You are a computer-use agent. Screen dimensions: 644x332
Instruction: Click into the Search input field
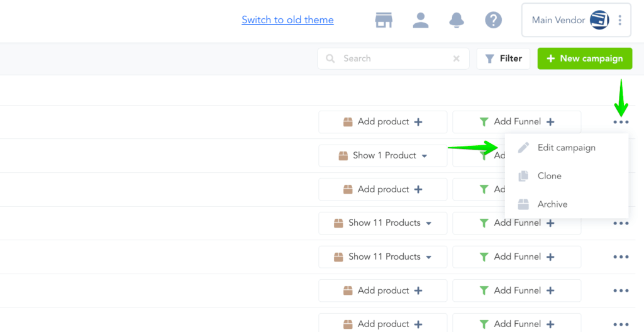point(393,58)
